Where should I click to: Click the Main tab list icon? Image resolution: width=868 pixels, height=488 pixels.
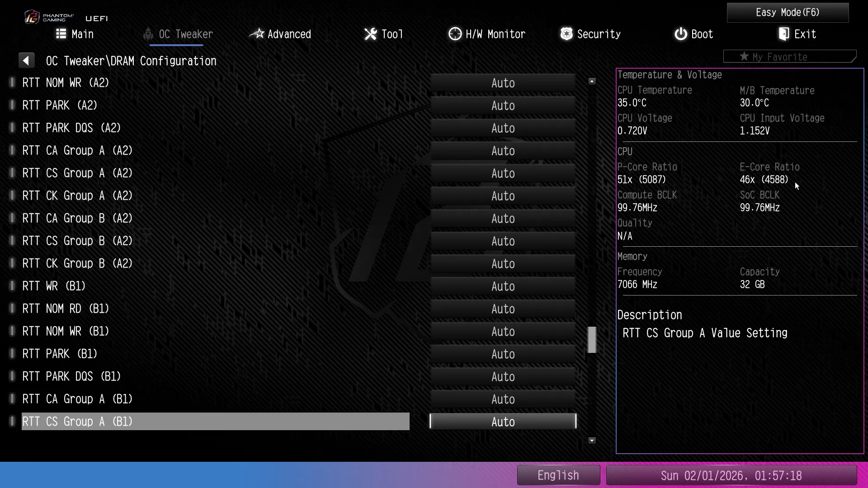[61, 34]
